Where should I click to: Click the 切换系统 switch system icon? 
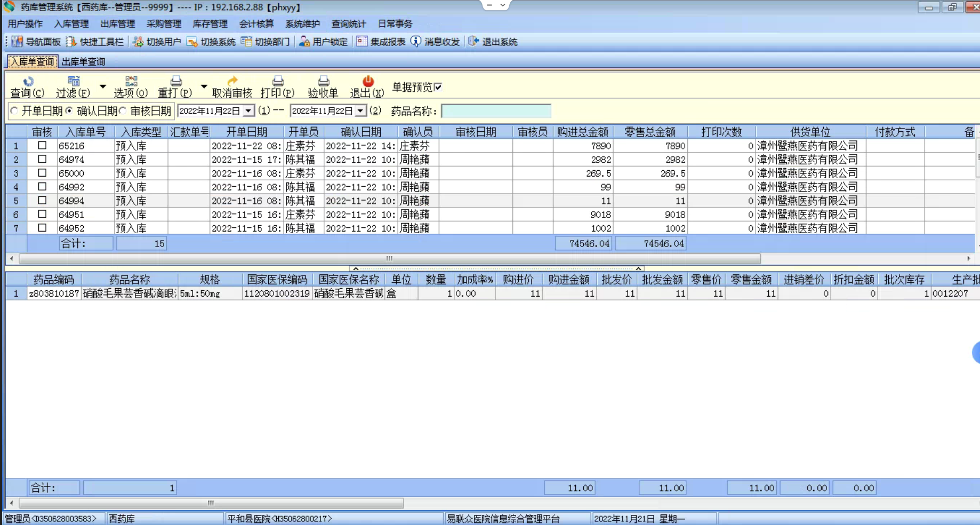click(x=192, y=42)
